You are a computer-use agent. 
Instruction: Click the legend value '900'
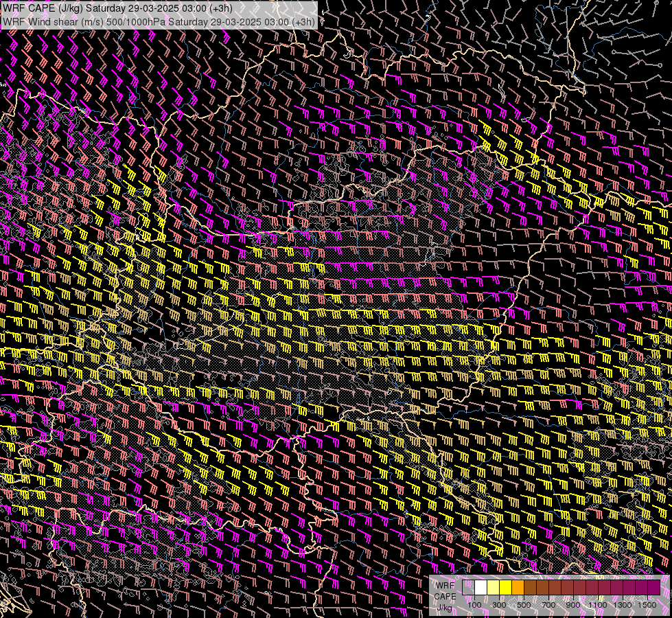573,605
